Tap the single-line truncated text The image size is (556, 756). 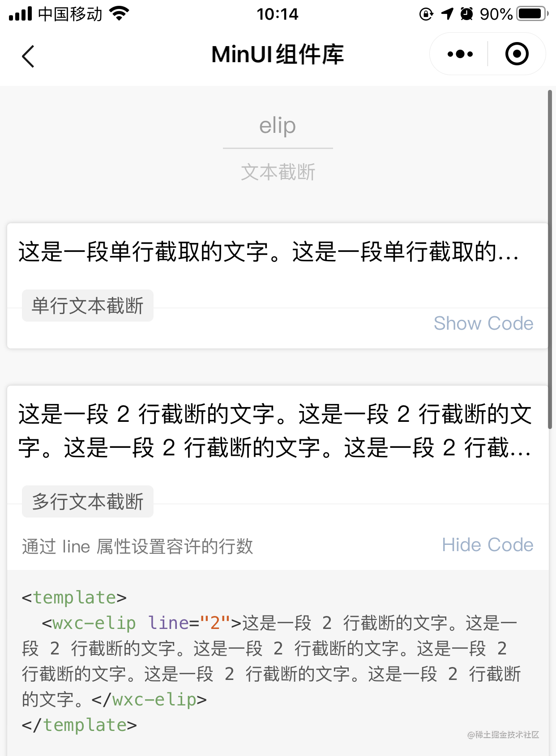(x=269, y=251)
